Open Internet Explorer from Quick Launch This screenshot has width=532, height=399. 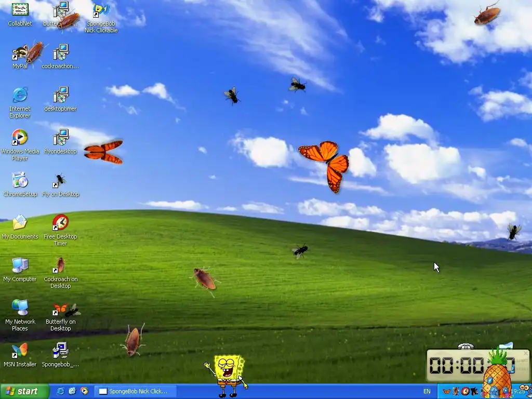[x=60, y=391]
